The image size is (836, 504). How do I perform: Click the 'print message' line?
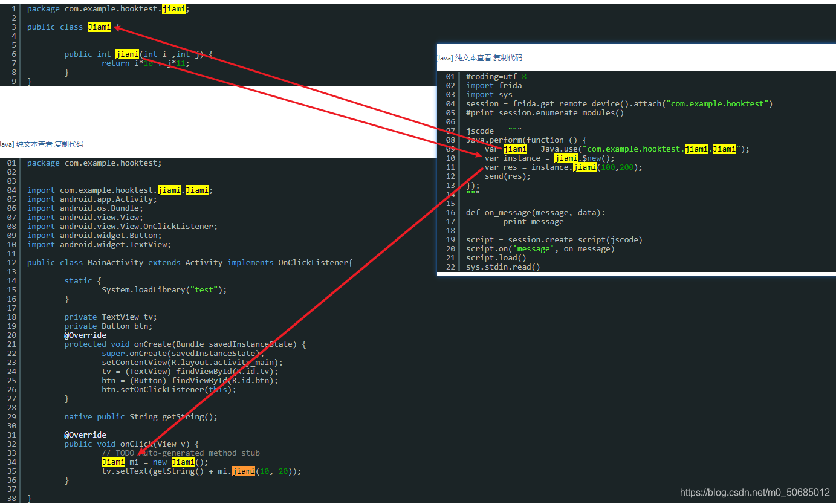533,222
